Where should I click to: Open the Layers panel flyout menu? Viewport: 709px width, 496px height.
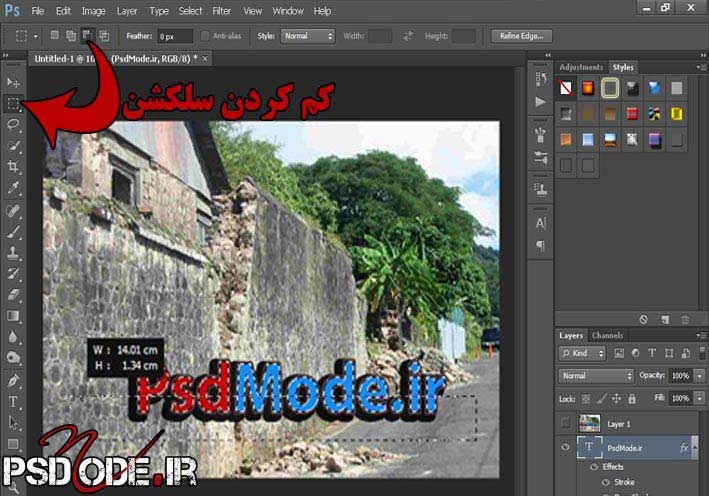pyautogui.click(x=700, y=335)
